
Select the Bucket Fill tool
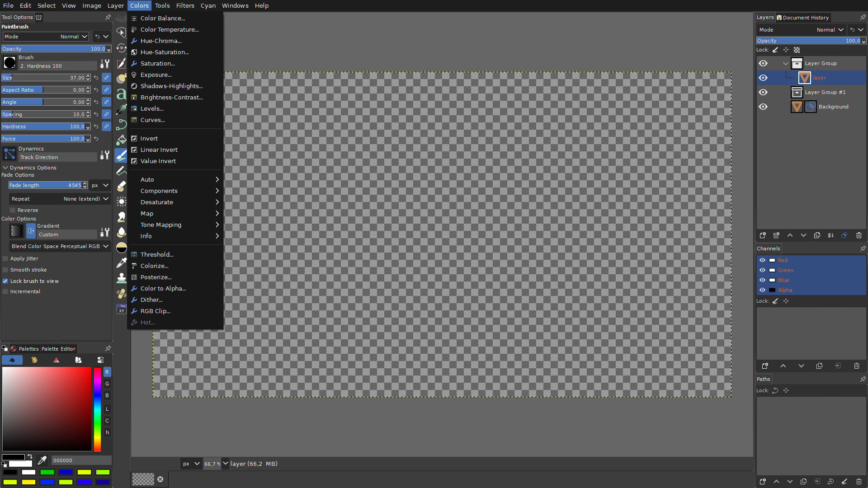click(x=121, y=140)
